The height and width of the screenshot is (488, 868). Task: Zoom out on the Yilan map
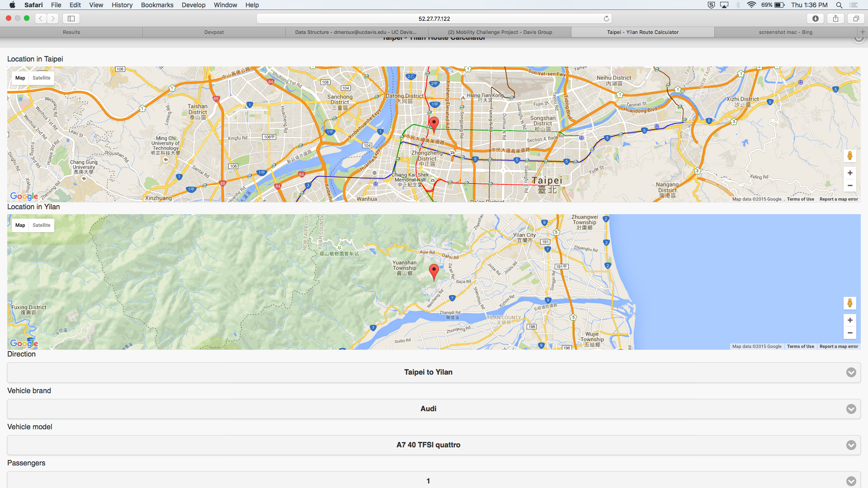click(850, 333)
